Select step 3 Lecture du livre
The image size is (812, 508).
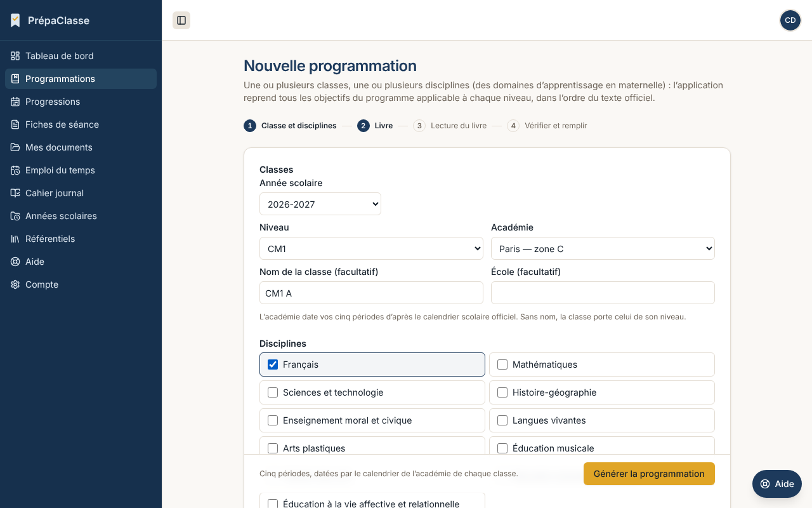pyautogui.click(x=450, y=126)
